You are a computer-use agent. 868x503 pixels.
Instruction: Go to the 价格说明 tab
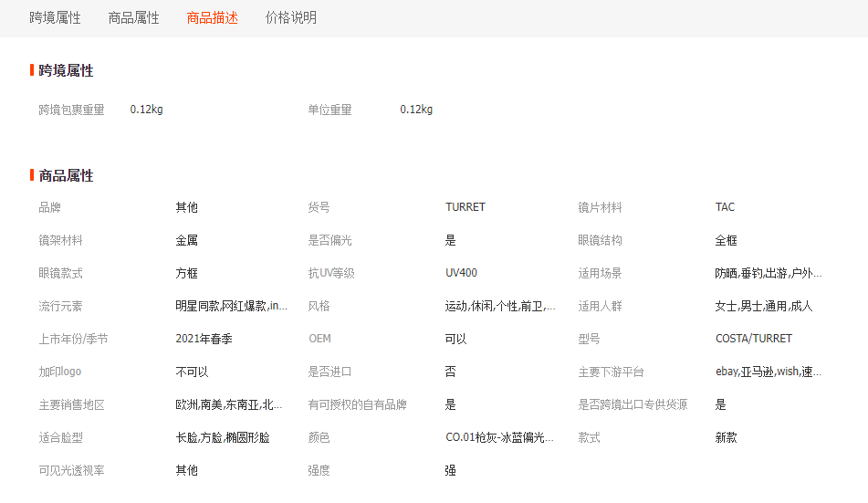coord(291,18)
